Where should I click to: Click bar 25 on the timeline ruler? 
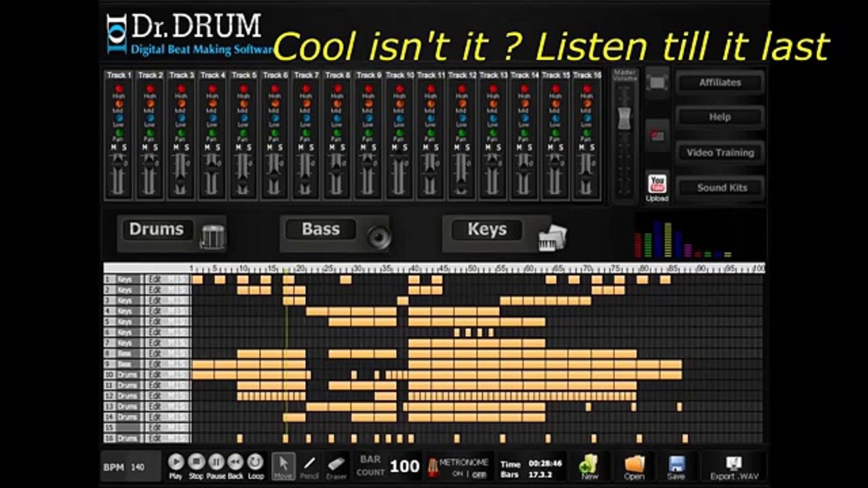[x=330, y=268]
